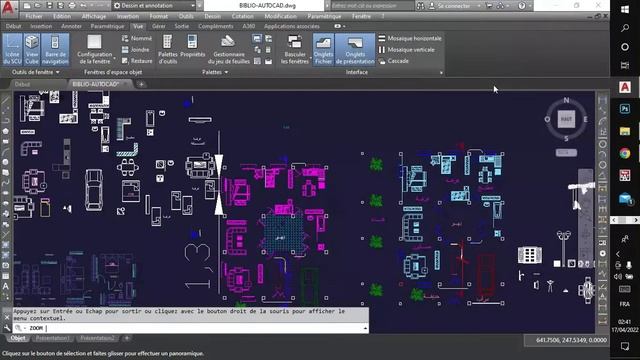
Task: Open the Modification menu
Action: (280, 16)
